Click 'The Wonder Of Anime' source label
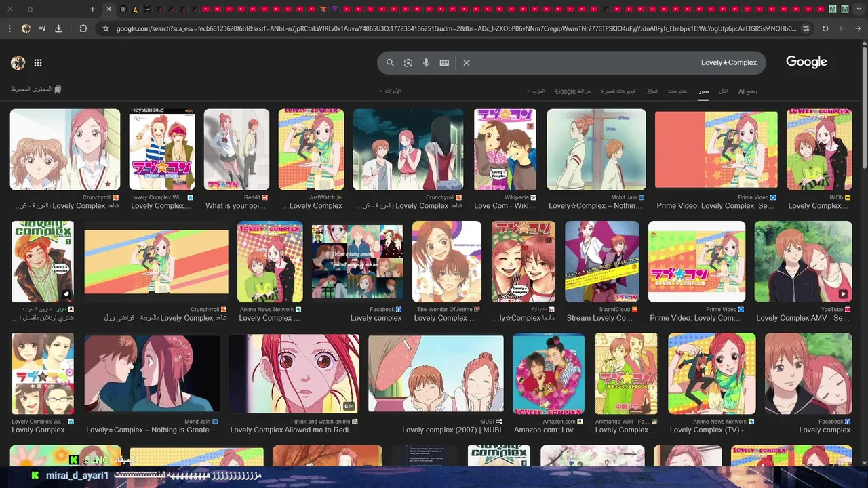The image size is (868, 488). click(445, 310)
